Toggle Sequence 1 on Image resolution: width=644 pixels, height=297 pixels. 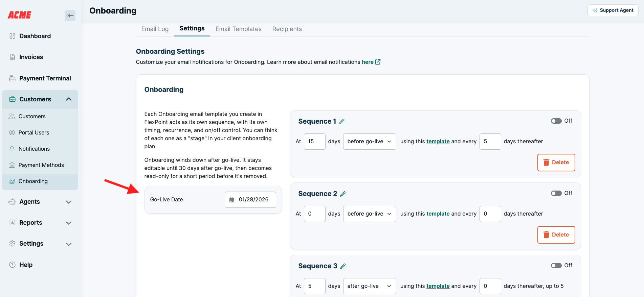point(556,121)
